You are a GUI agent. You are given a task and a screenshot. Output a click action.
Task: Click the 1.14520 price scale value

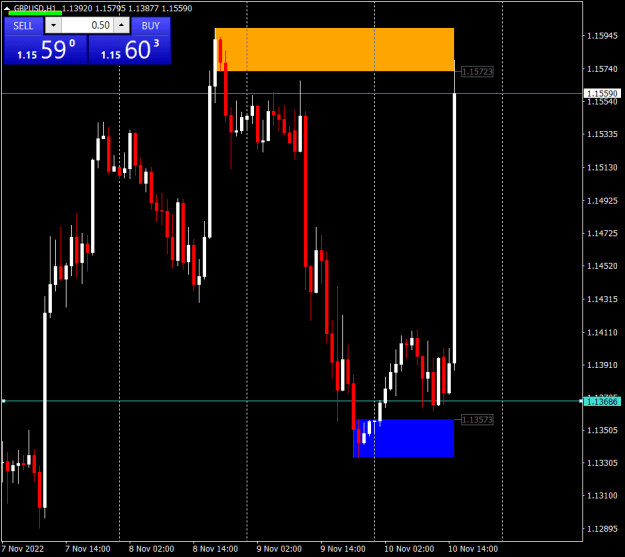coord(602,266)
